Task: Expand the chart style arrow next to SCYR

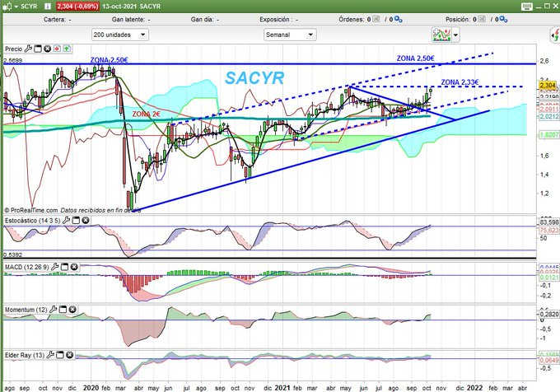Action: coord(16,7)
